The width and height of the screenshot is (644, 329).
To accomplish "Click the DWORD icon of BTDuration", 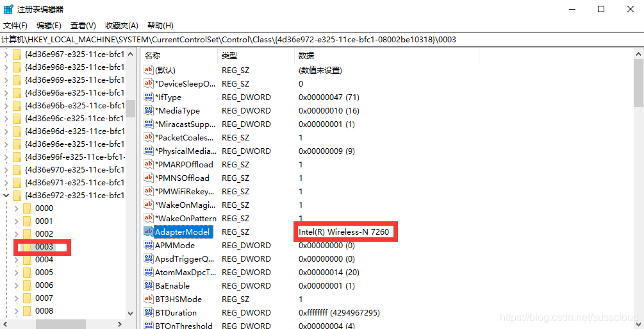I will (148, 312).
